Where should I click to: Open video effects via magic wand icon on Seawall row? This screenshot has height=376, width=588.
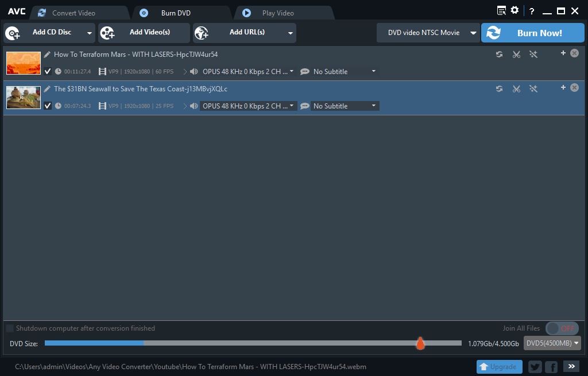533,88
